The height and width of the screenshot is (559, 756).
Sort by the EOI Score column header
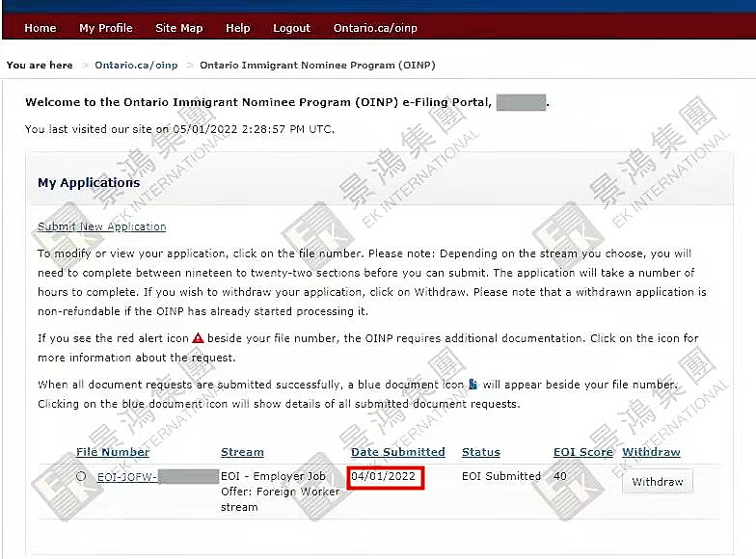coord(582,452)
